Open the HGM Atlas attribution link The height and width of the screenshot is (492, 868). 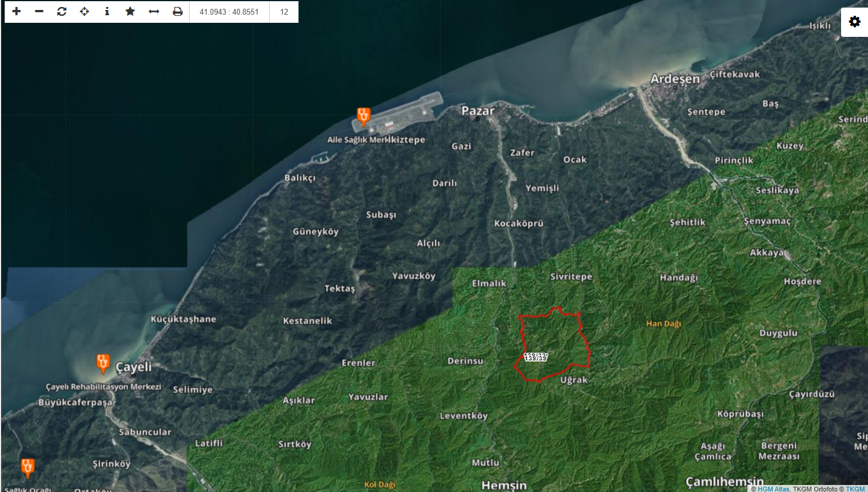773,488
